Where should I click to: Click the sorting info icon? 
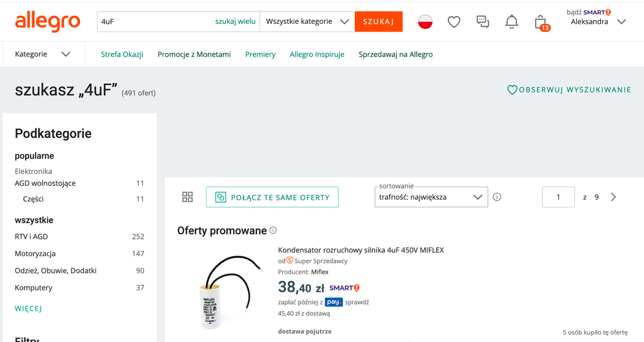497,197
